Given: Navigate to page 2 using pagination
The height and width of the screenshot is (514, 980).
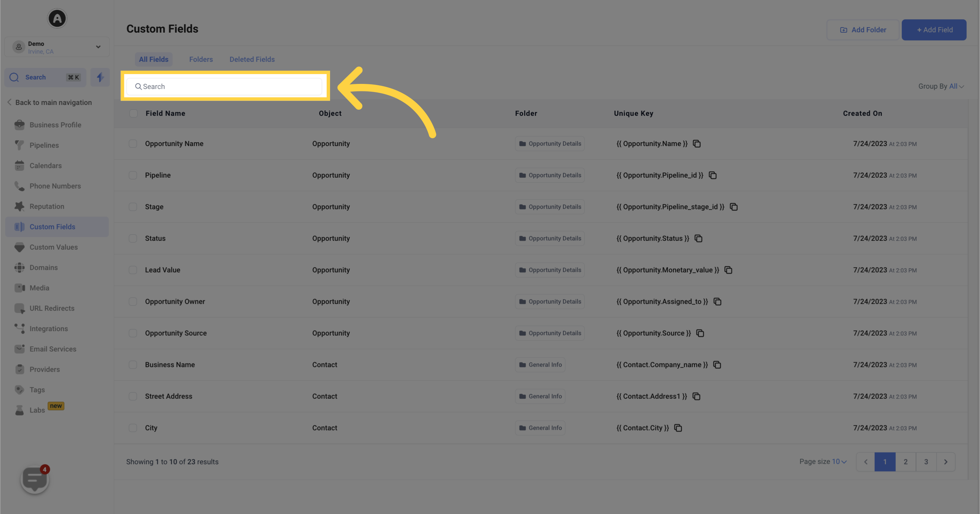Looking at the screenshot, I should tap(905, 461).
